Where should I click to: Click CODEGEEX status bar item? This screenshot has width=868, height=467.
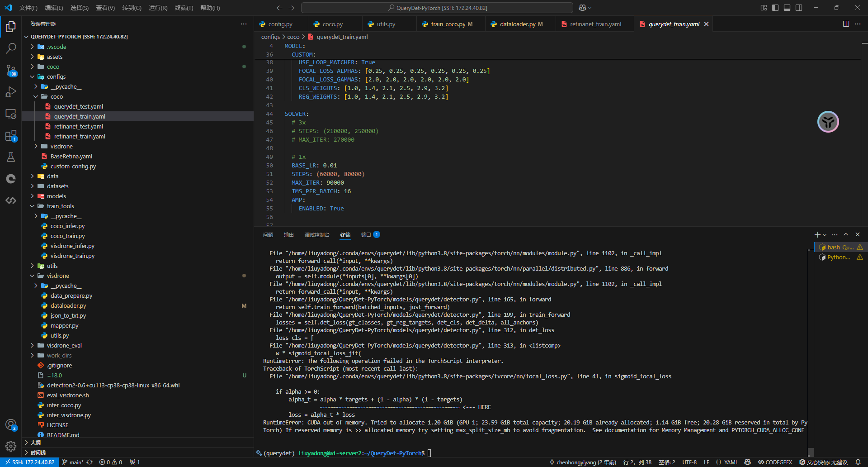pyautogui.click(x=775, y=462)
